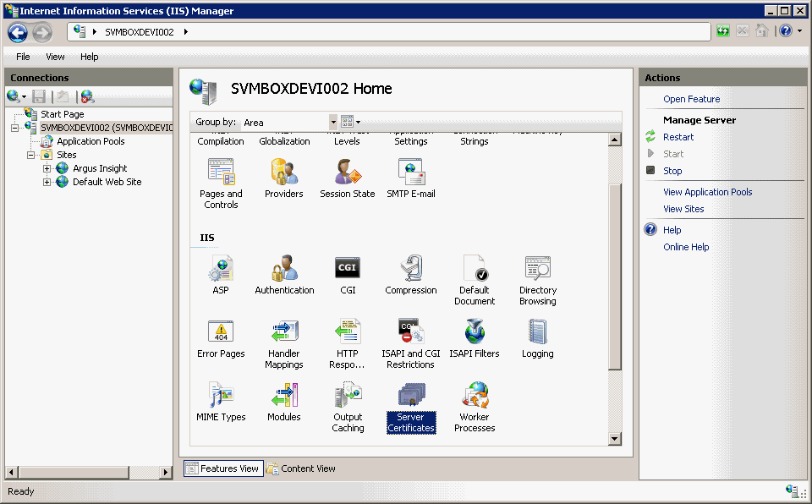Select HTTP Response Headers icon
The width and height of the screenshot is (812, 504).
coord(348,332)
